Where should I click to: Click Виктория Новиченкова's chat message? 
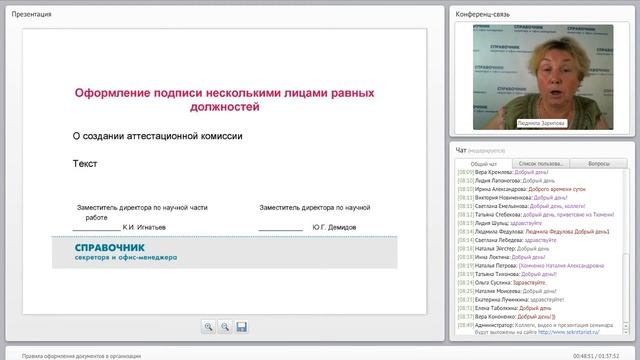[x=513, y=198]
